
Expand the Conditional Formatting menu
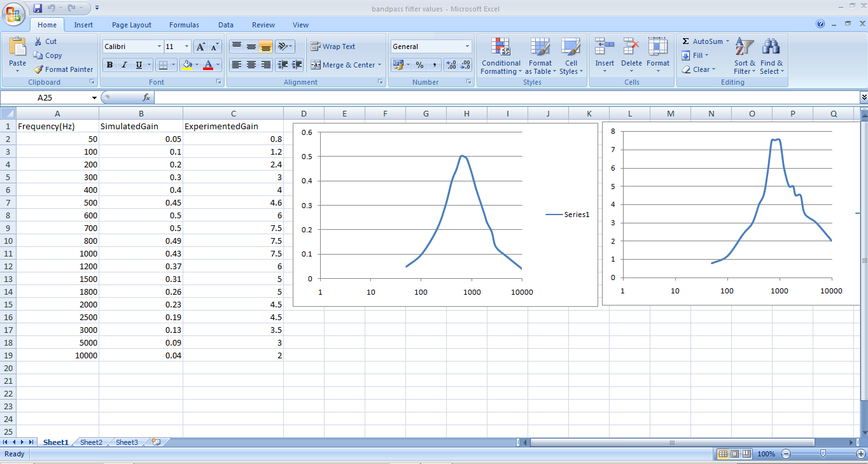tap(501, 56)
